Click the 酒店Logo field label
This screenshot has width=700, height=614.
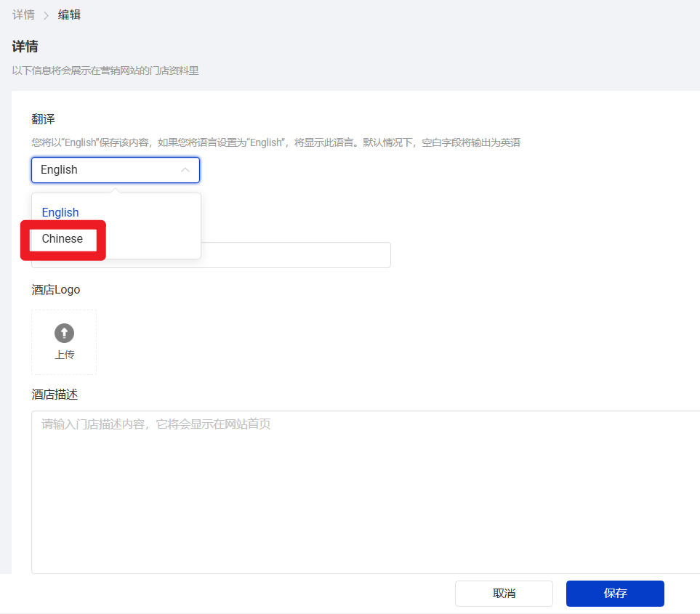click(56, 290)
